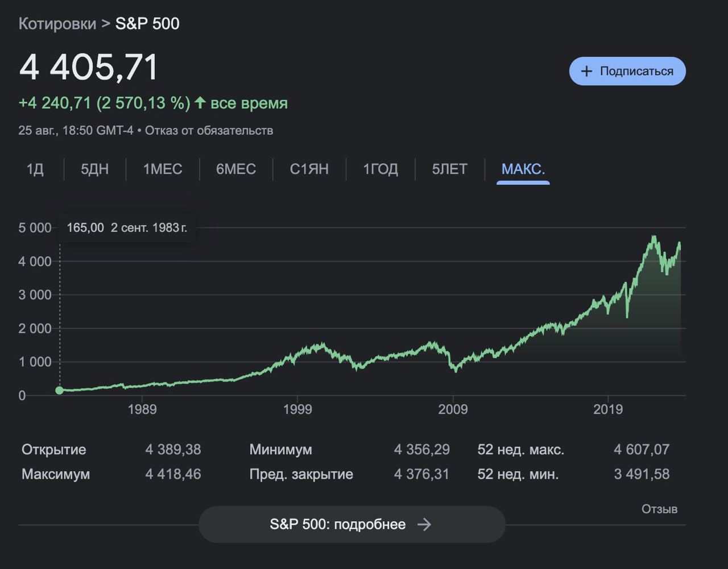This screenshot has height=569, width=728.
Task: Click the 165,00 2 сент. 1983 tooltip
Action: click(x=127, y=228)
